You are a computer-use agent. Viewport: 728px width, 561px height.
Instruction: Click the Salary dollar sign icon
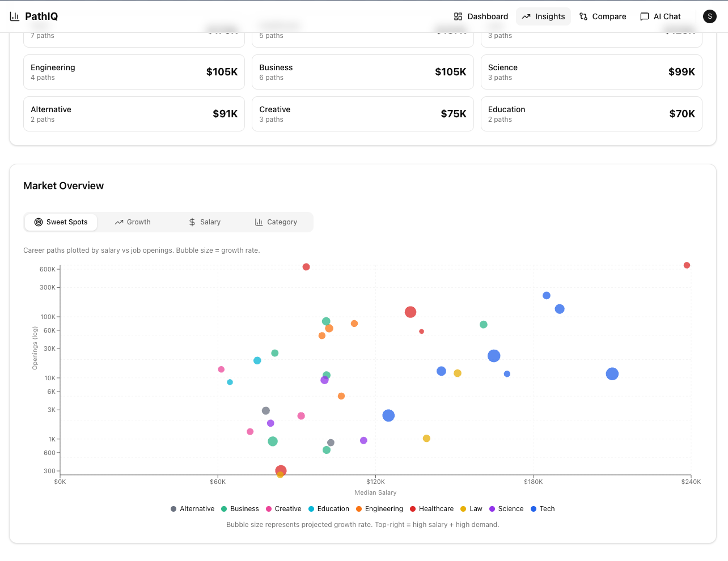192,222
